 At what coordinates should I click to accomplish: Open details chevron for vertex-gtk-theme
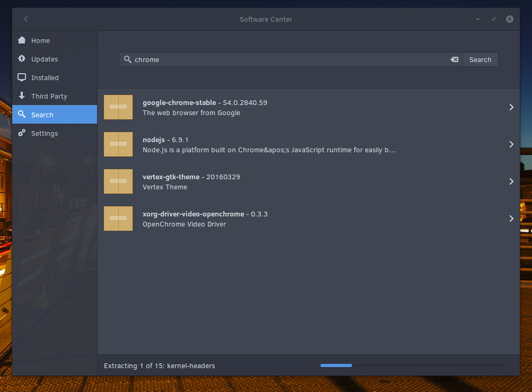(x=511, y=181)
